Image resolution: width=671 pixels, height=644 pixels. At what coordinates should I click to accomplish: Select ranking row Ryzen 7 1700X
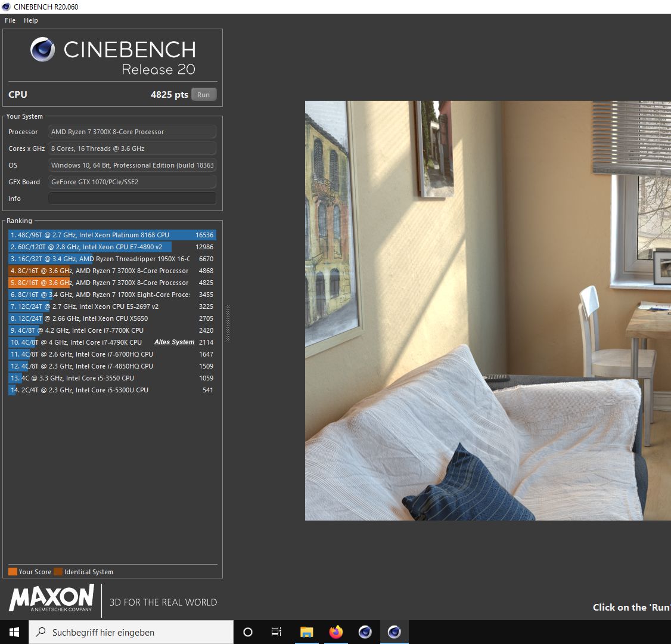pos(112,295)
